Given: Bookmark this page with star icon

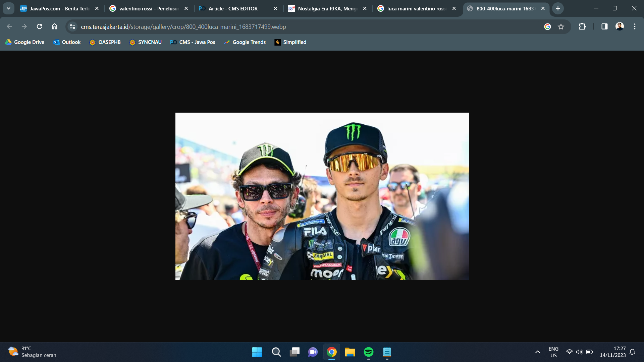Looking at the screenshot, I should coord(561,26).
